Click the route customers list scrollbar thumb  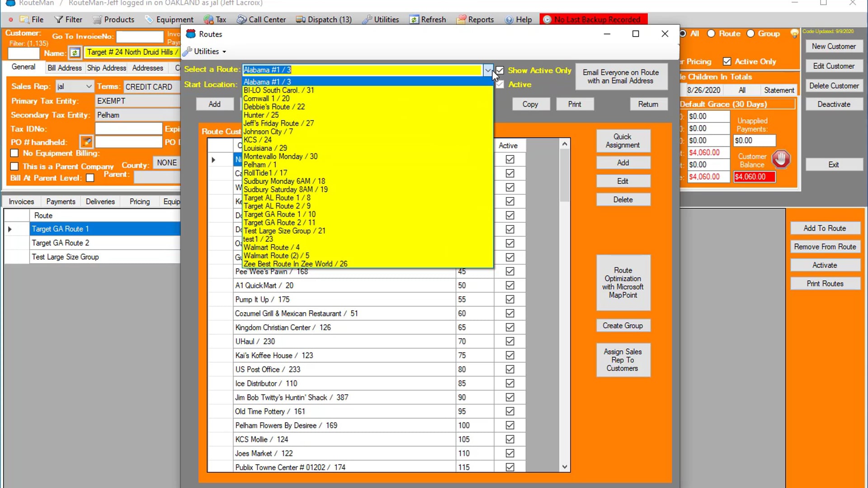565,175
